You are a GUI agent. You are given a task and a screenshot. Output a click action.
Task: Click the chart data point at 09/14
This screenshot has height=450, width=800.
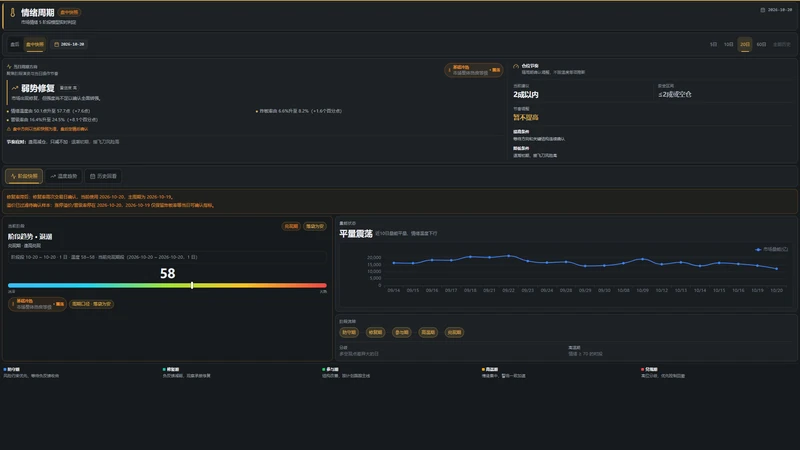click(x=393, y=263)
